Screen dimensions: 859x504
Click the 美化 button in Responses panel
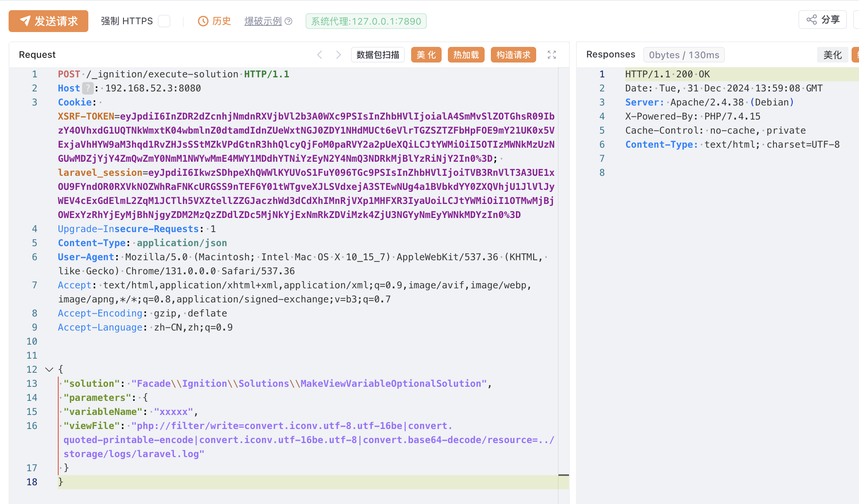pos(832,55)
